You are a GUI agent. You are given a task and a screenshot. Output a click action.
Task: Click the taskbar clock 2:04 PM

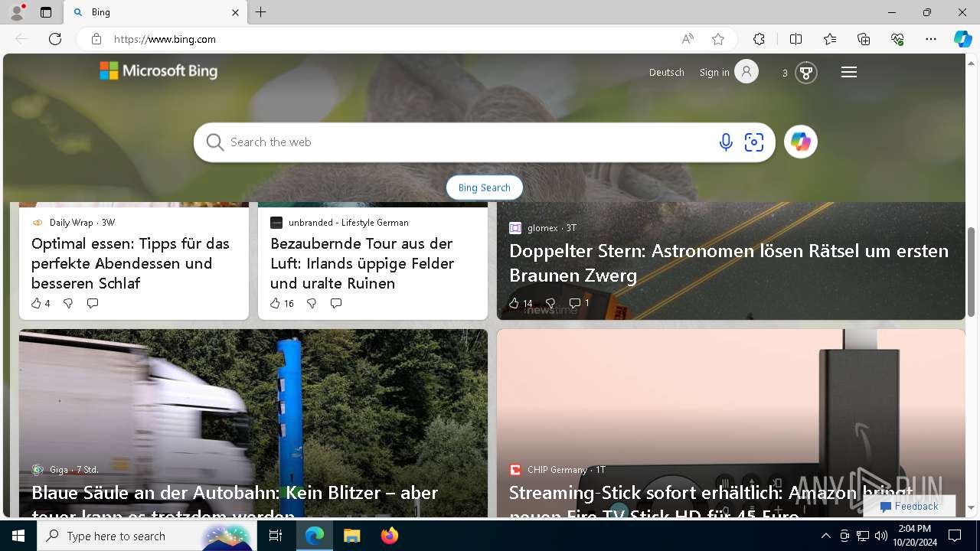coord(914,529)
